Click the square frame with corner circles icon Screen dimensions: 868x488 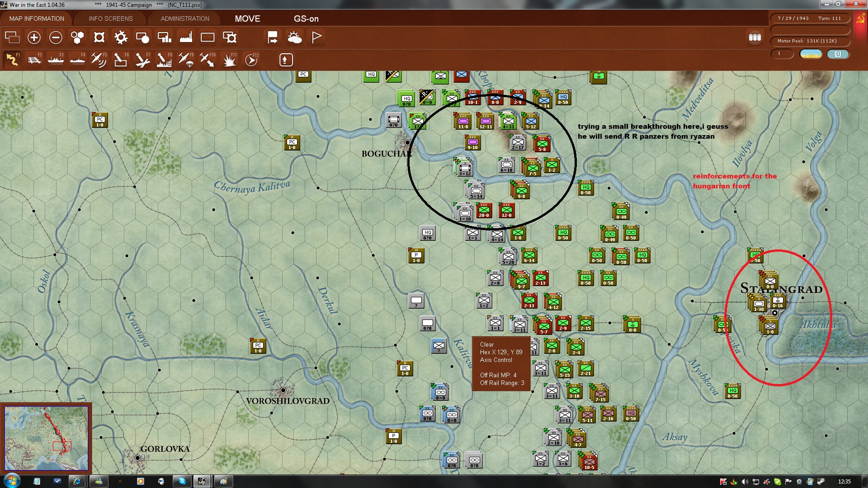(99, 37)
